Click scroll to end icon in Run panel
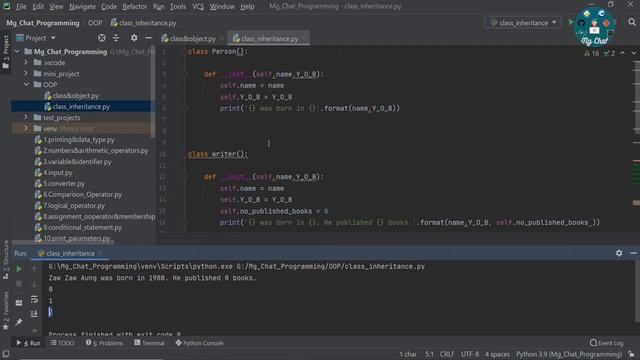Screen dimensions: 640x360 pos(34,313)
